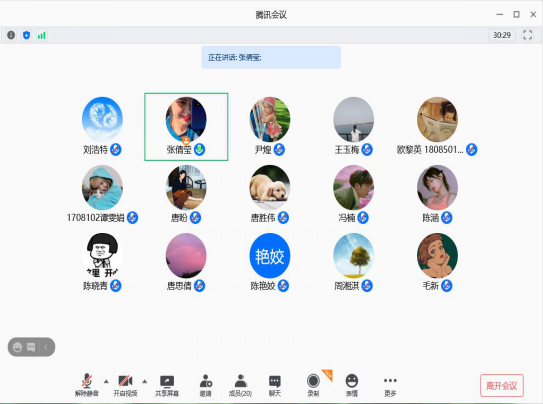Click the currently speaking notice banner
The width and height of the screenshot is (543, 404).
point(271,57)
